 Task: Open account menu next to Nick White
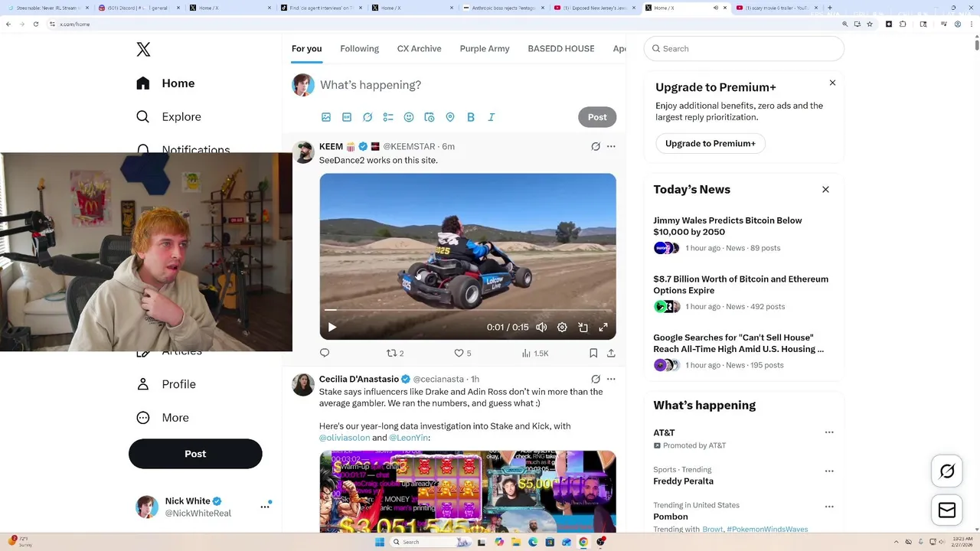click(x=265, y=507)
